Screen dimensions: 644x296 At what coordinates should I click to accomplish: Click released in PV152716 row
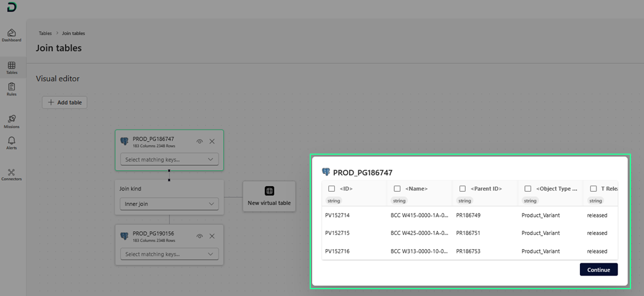pos(597,251)
